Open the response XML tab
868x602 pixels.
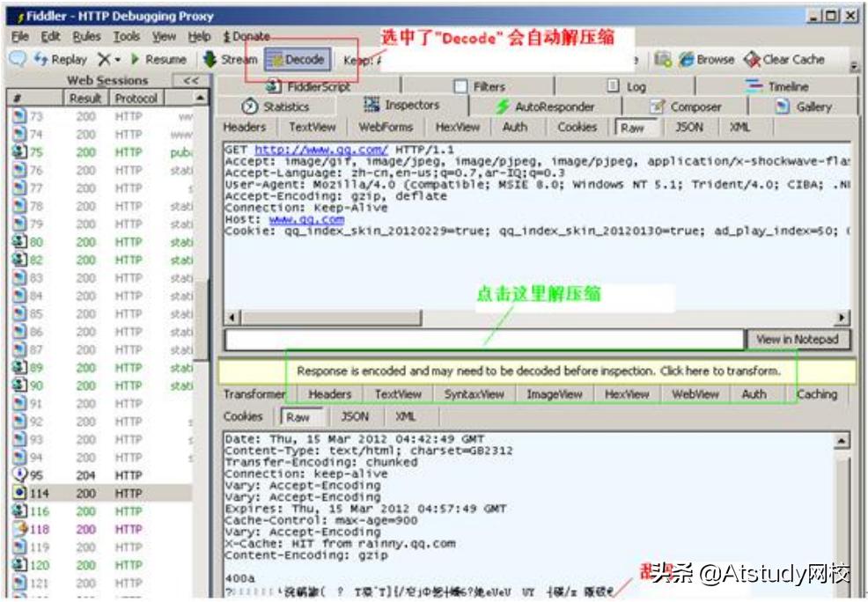(x=405, y=416)
